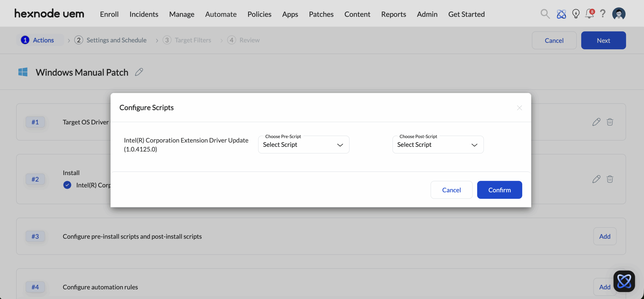Open the search magnifier icon
Viewport: 644px width, 299px height.
545,14
